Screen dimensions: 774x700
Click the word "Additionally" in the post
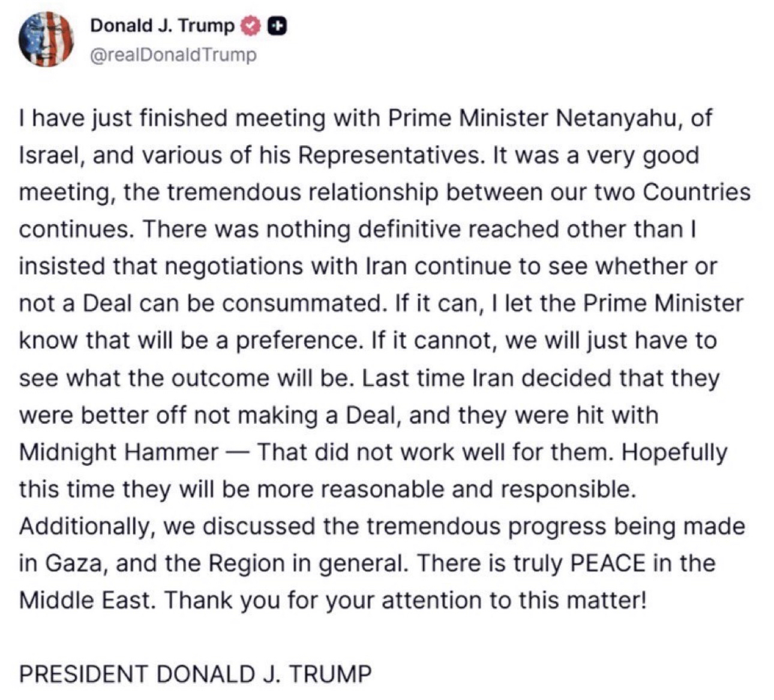coord(88,526)
